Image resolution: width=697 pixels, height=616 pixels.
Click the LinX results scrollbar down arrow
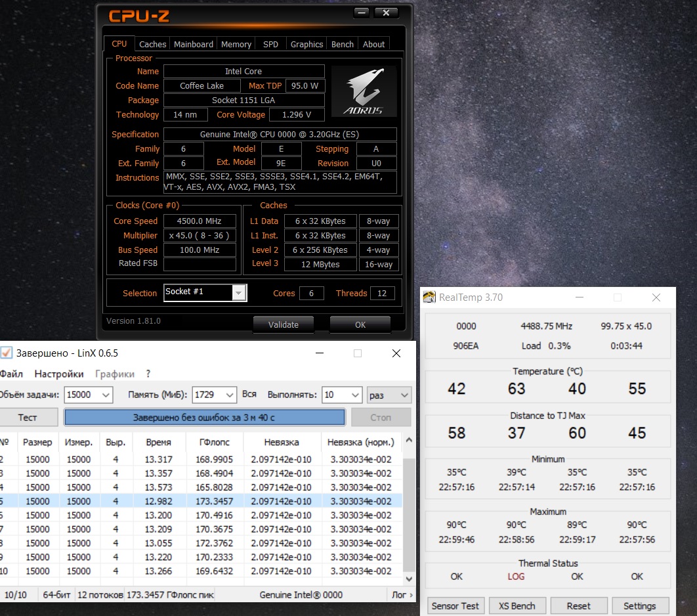coord(409,579)
